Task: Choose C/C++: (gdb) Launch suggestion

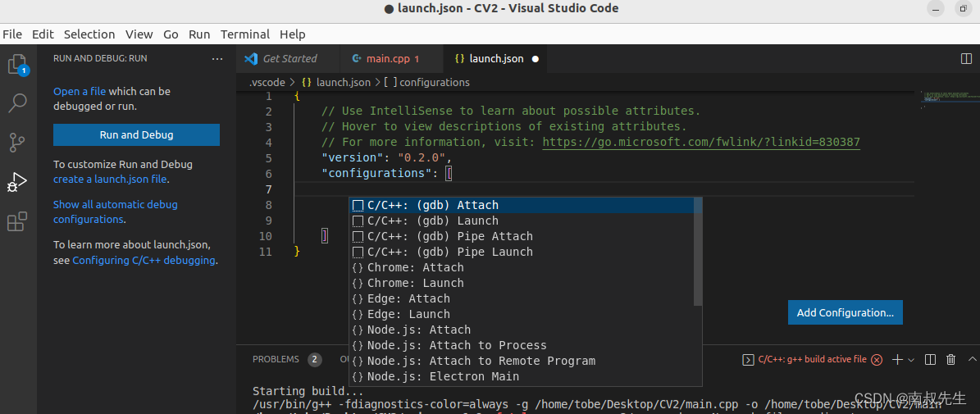Action: tap(432, 221)
